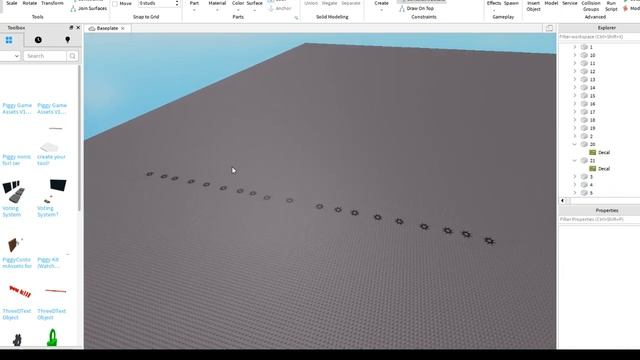Select the Join Surfaces tool icon
This screenshot has width=640, height=360.
point(73,9)
